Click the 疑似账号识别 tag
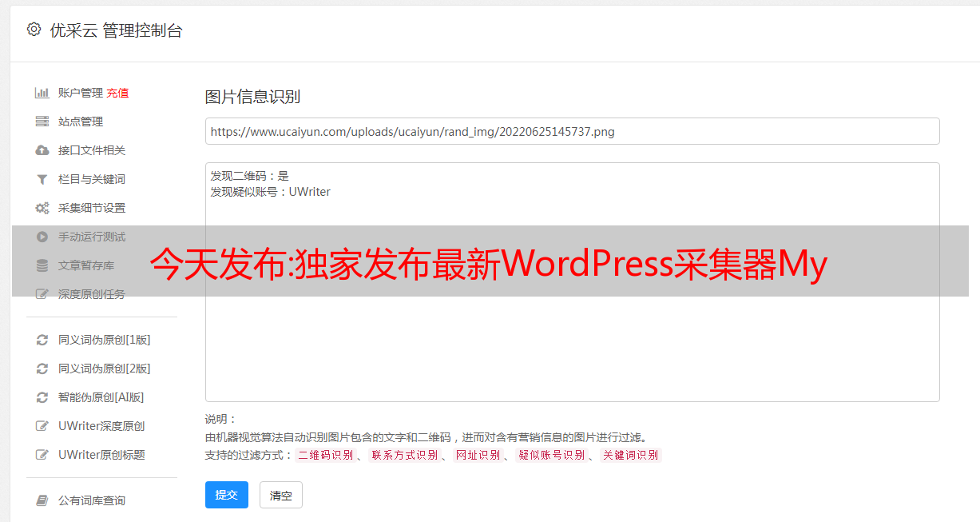This screenshot has width=980, height=522. click(551, 455)
